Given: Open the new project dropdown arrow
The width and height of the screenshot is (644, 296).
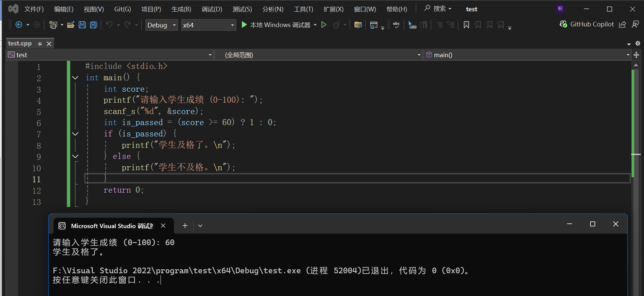Looking at the screenshot, I should tap(62, 25).
